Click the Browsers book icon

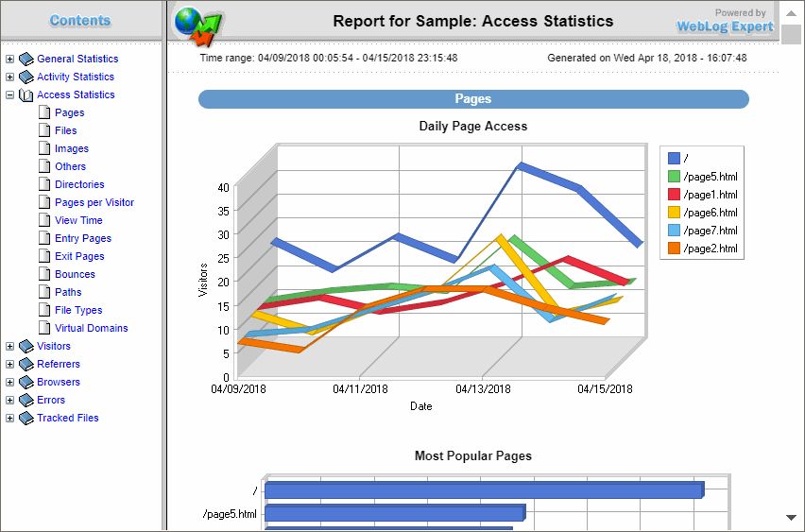click(26, 383)
